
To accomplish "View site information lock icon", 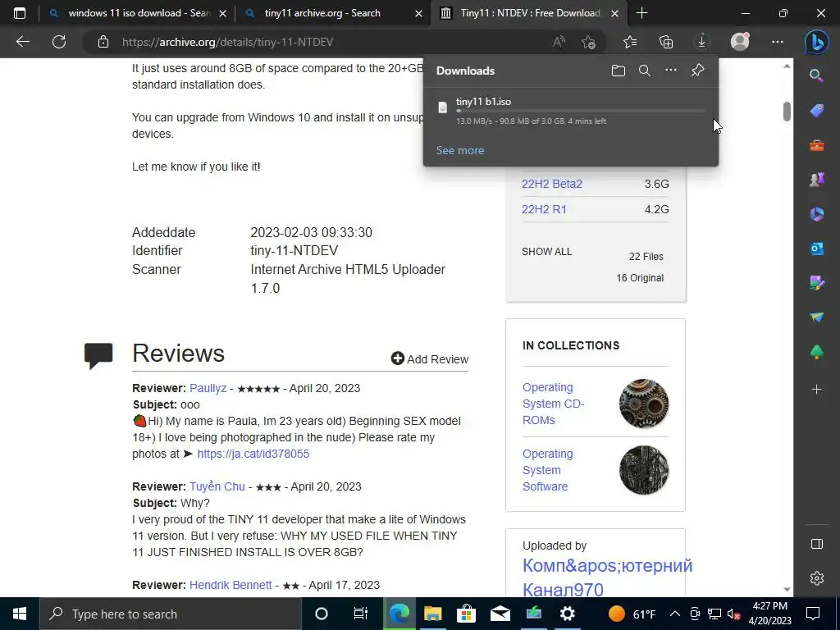I will [103, 42].
